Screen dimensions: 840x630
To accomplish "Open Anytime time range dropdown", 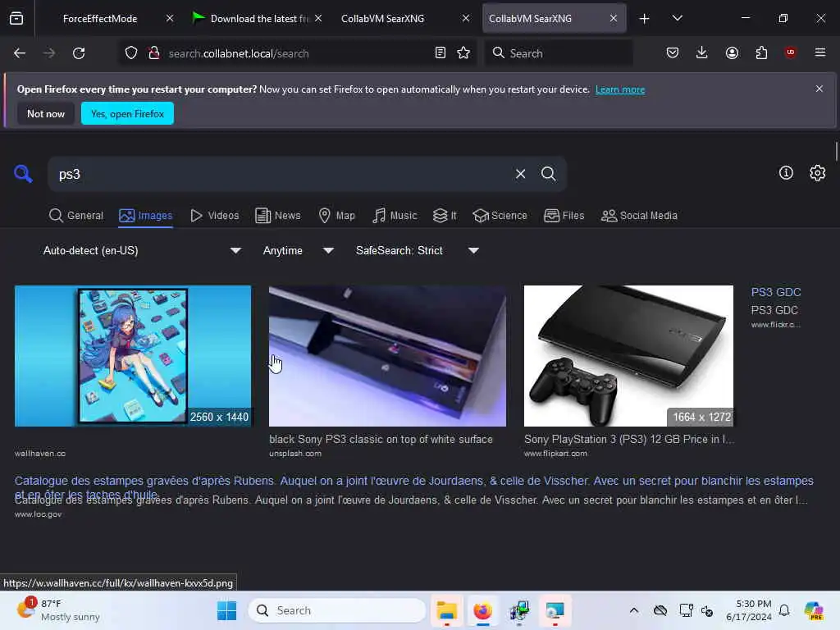I will click(299, 250).
